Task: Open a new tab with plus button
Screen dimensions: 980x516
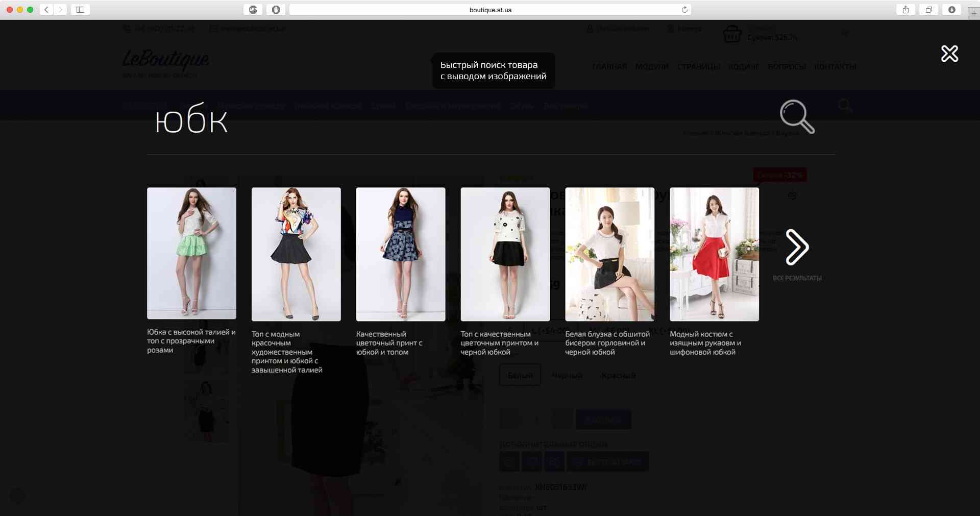Action: point(974,13)
